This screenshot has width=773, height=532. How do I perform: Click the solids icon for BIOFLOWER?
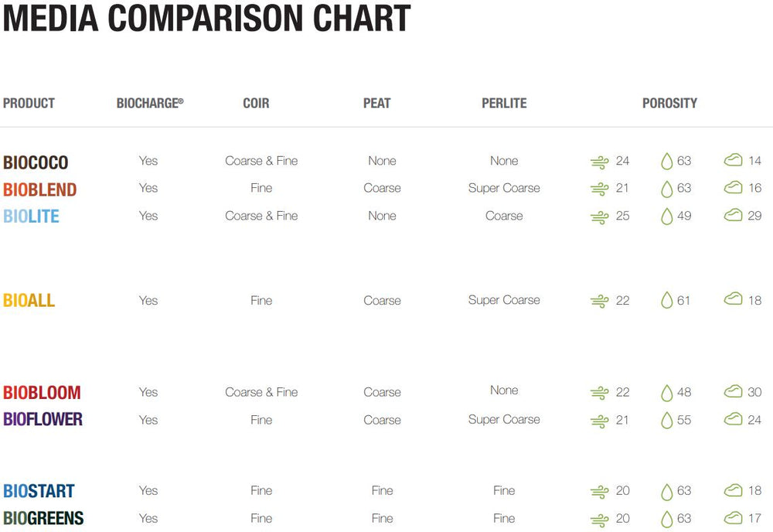[x=733, y=419]
